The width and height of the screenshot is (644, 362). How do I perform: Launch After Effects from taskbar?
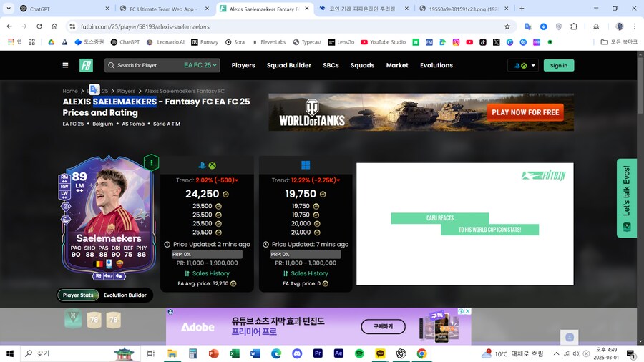tap(338, 353)
